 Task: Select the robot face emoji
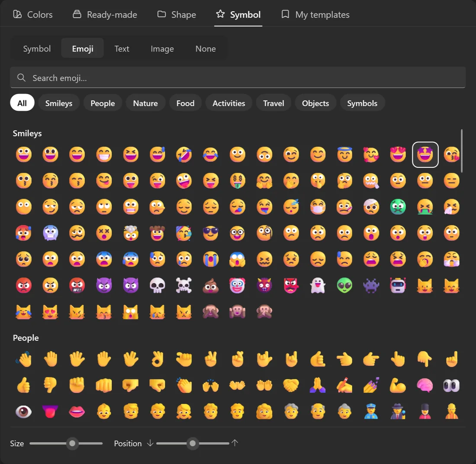tap(398, 285)
